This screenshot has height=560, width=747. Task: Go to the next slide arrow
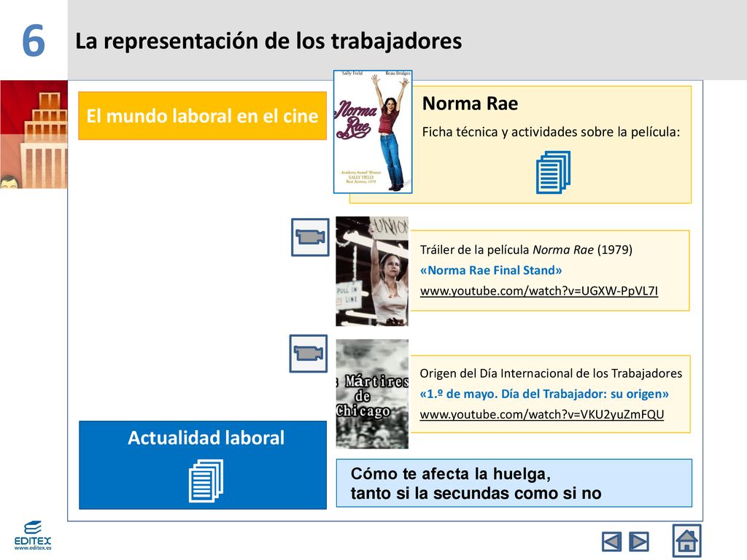point(639,542)
